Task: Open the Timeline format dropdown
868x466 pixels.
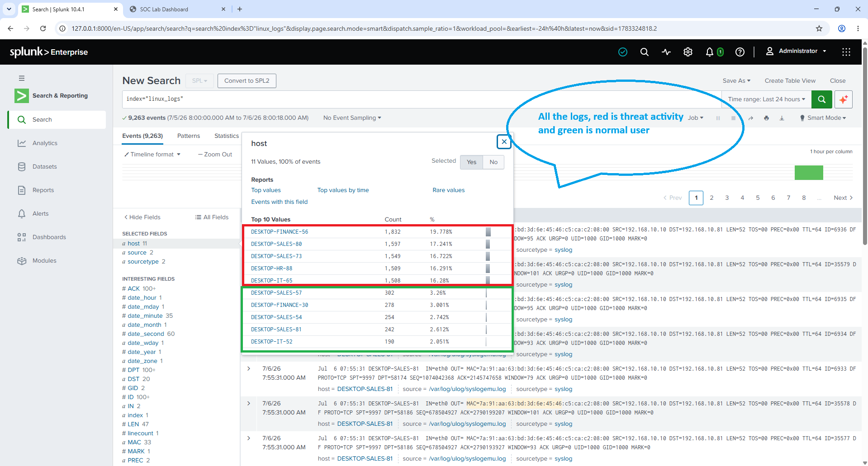Action: [x=152, y=155]
